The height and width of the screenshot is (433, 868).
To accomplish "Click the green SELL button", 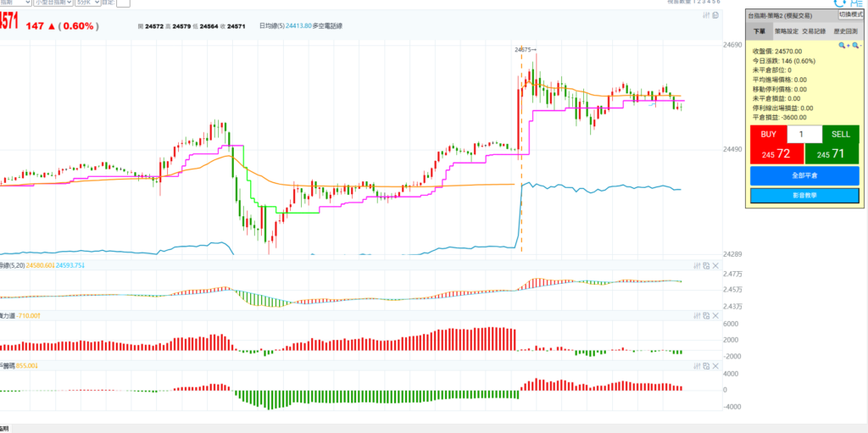I will click(840, 134).
